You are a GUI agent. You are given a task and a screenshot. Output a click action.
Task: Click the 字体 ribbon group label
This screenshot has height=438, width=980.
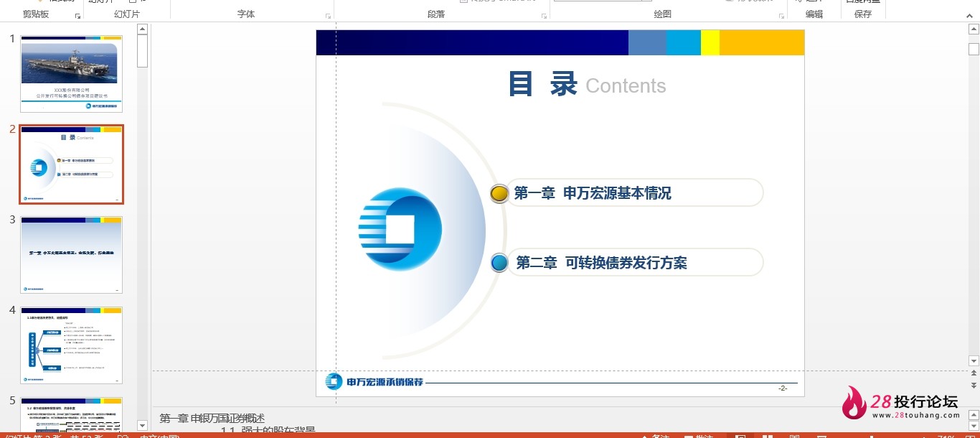click(x=246, y=14)
